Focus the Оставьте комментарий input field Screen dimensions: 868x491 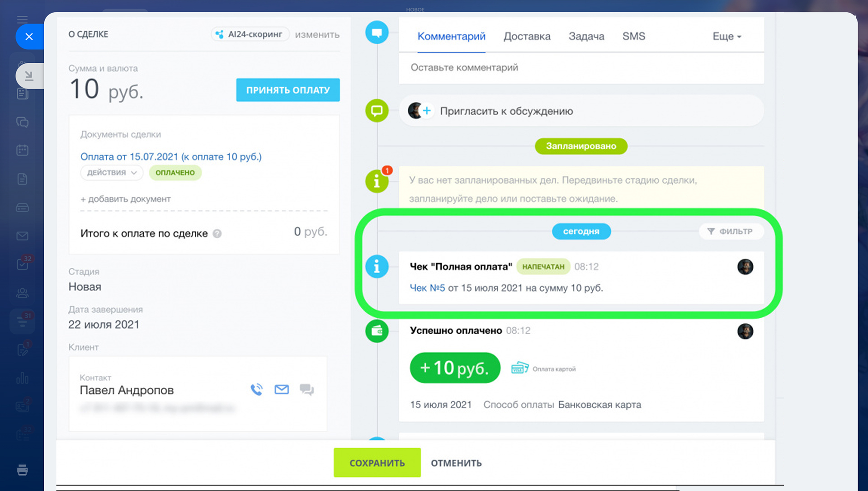click(581, 68)
